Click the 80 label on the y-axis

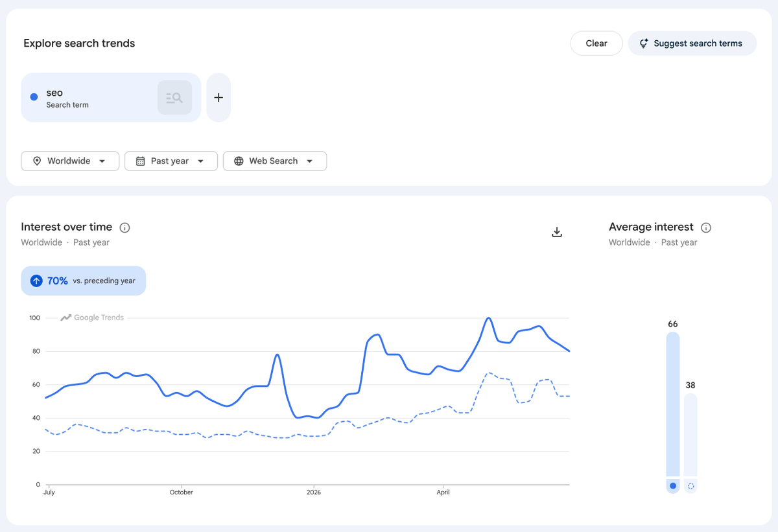coord(36,351)
